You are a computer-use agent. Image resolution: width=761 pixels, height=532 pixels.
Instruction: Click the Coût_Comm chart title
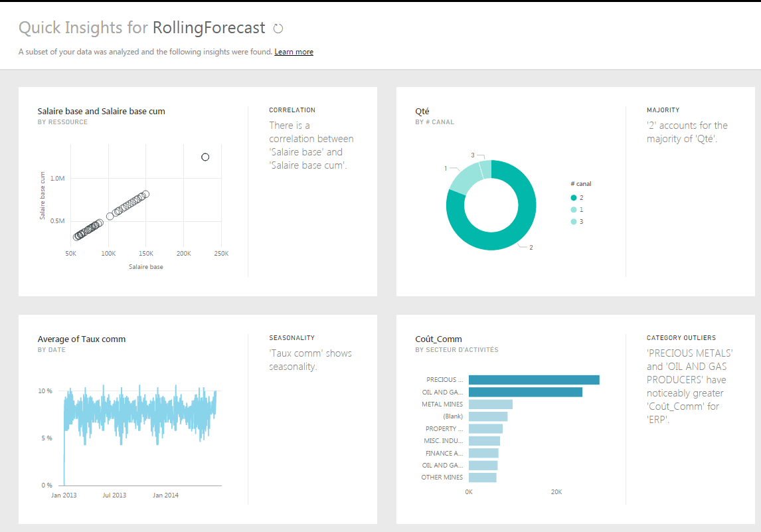point(438,339)
